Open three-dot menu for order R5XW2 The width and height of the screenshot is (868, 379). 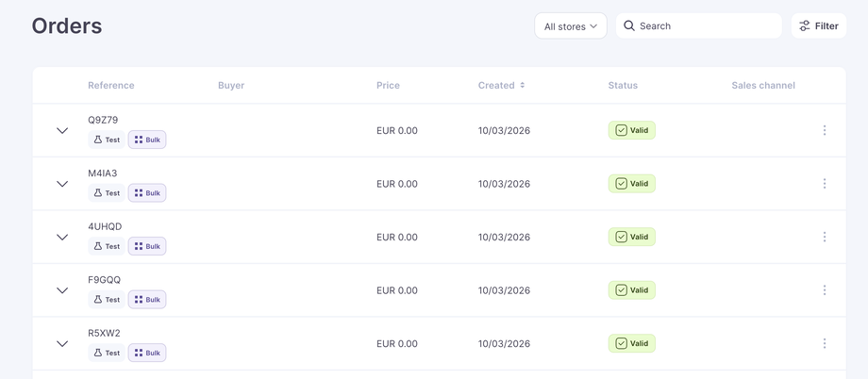tap(824, 343)
